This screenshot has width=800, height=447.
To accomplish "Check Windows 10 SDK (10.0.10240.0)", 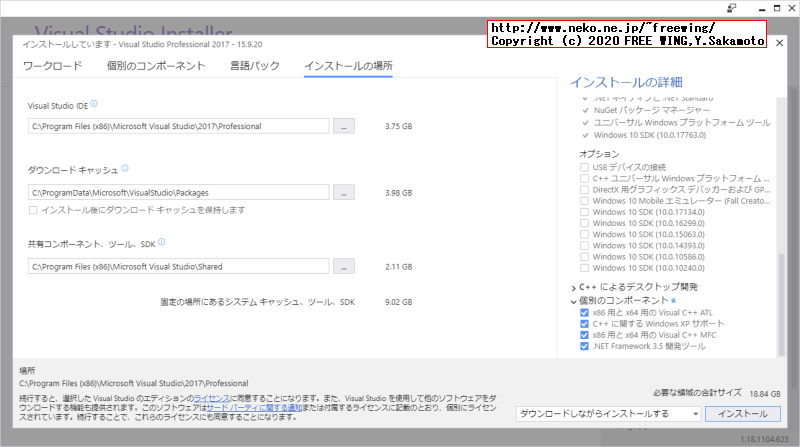I will click(x=584, y=268).
